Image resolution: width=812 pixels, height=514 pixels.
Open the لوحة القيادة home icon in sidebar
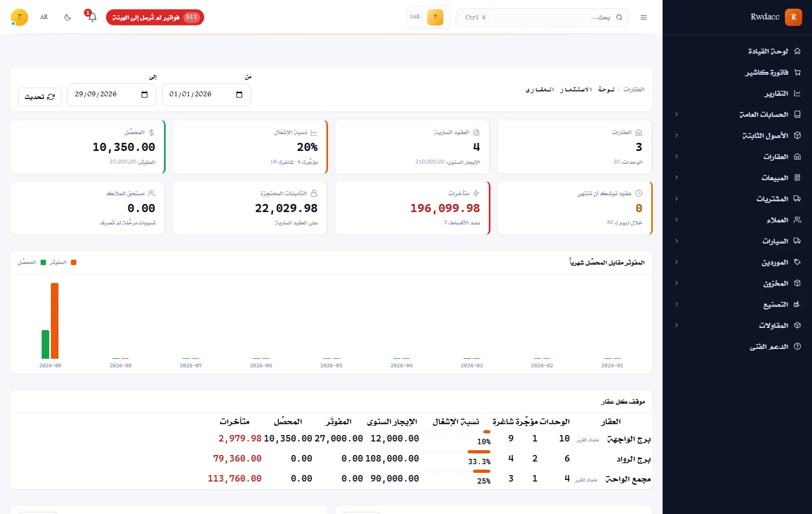797,51
